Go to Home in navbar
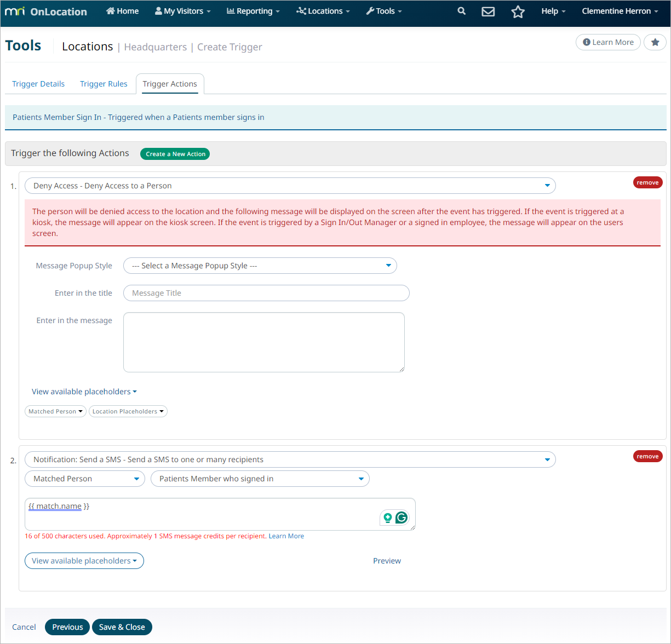The height and width of the screenshot is (644, 671). (122, 11)
